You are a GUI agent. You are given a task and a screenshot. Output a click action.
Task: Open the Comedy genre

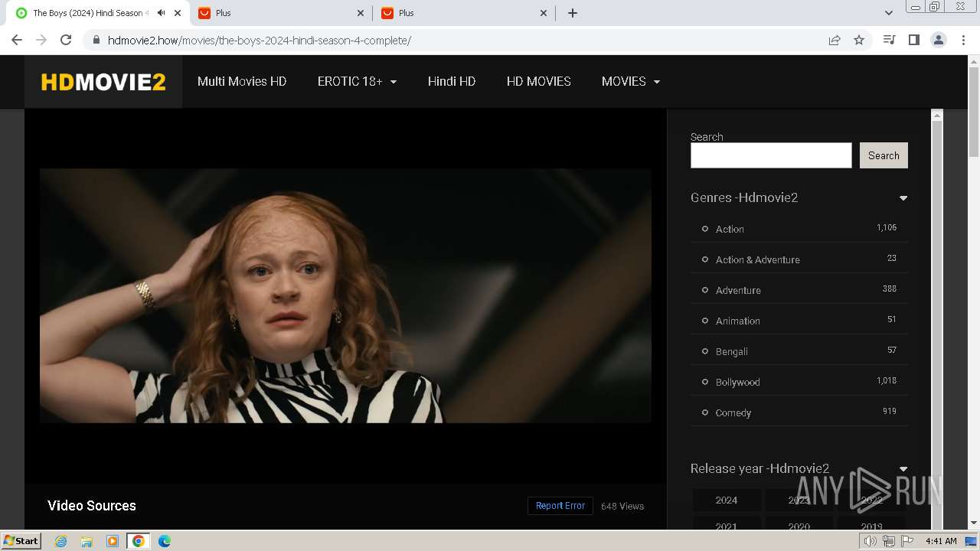(x=733, y=412)
